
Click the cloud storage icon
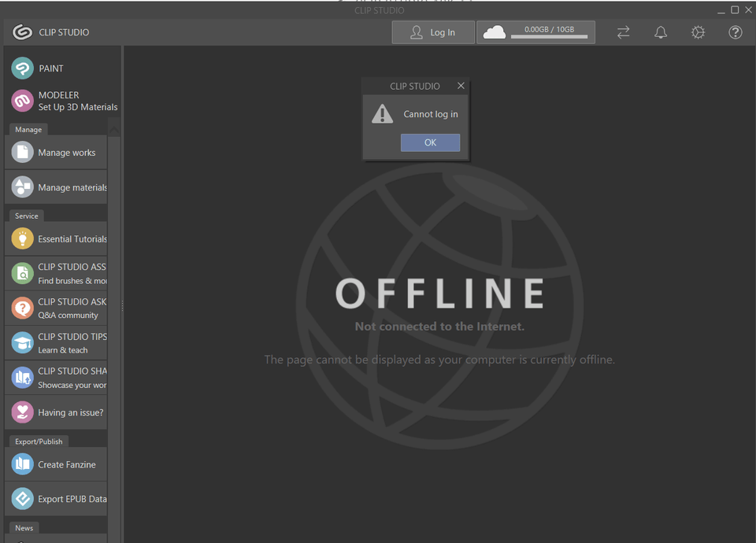(x=495, y=32)
